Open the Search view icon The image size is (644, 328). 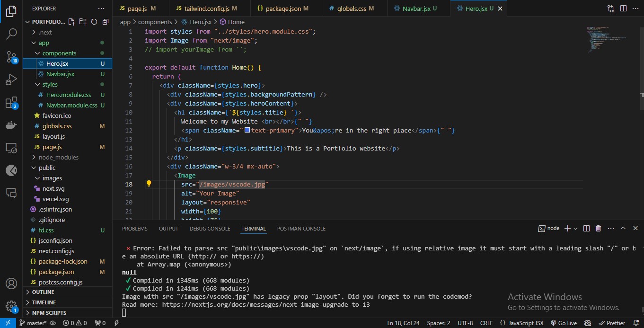pos(11,34)
